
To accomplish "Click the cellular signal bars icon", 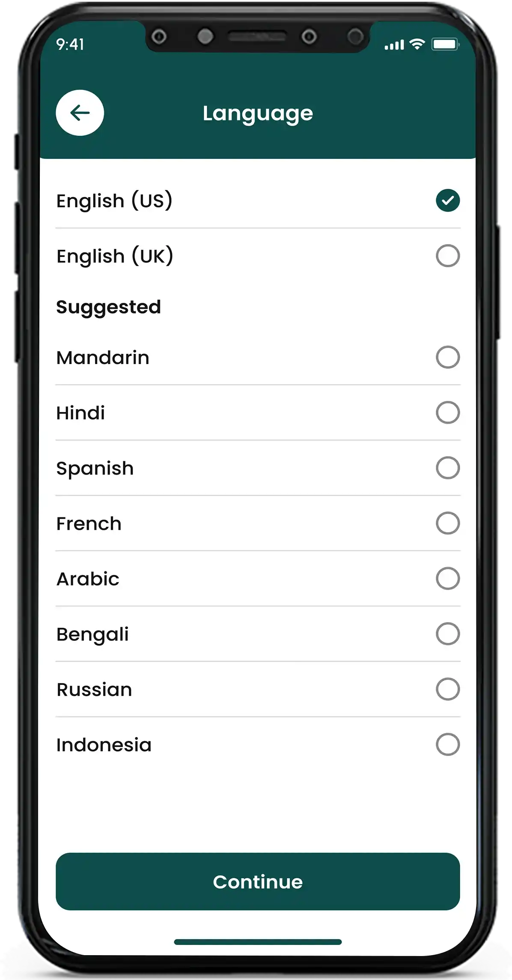I will tap(394, 45).
